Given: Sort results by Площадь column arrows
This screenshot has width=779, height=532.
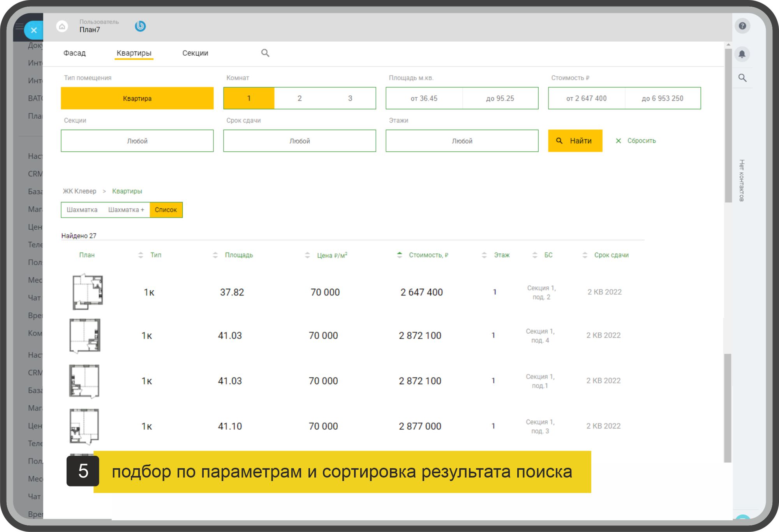Looking at the screenshot, I should [215, 255].
